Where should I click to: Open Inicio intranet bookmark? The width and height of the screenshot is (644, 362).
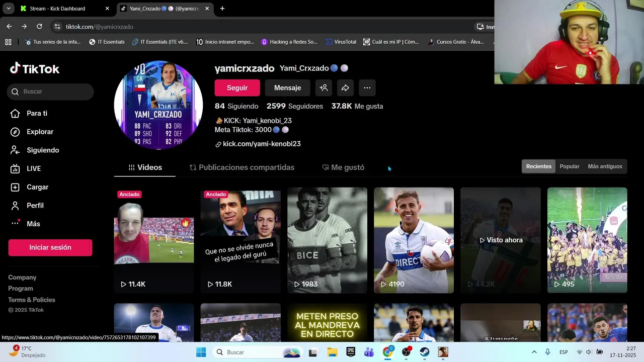[225, 42]
